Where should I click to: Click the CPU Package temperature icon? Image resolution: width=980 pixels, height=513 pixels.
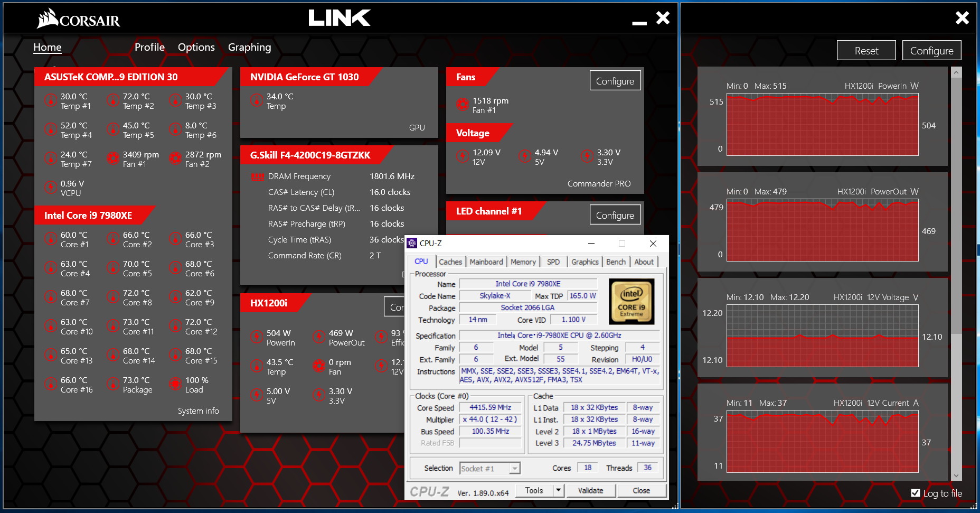tap(113, 384)
